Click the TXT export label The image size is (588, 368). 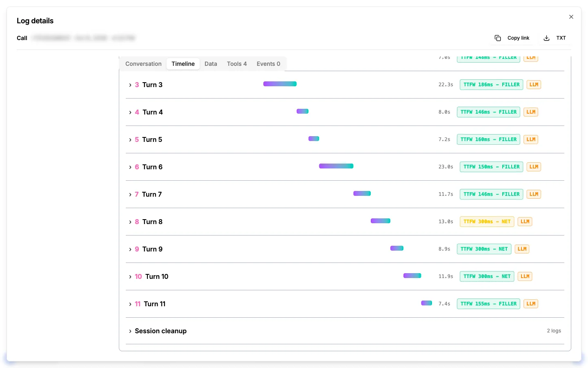coord(561,38)
